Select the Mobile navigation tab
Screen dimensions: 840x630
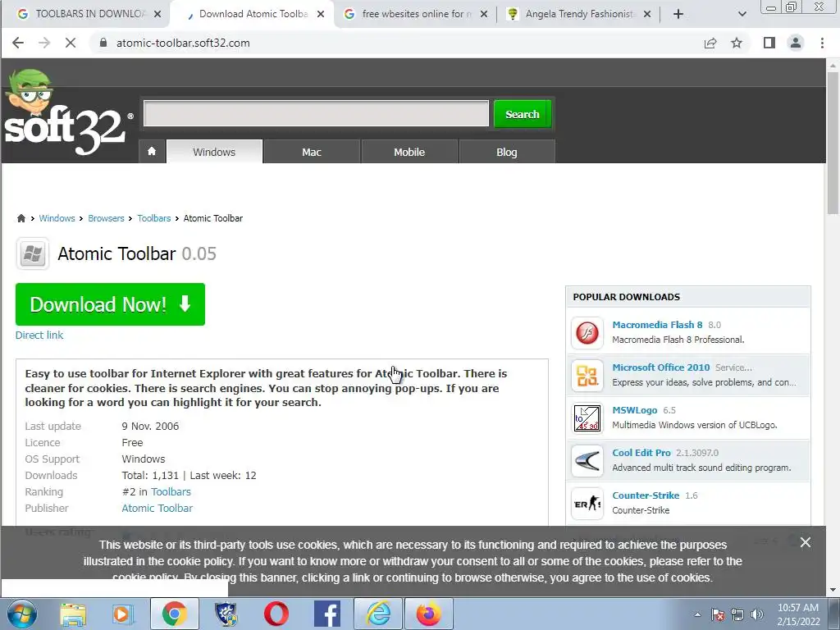(409, 152)
